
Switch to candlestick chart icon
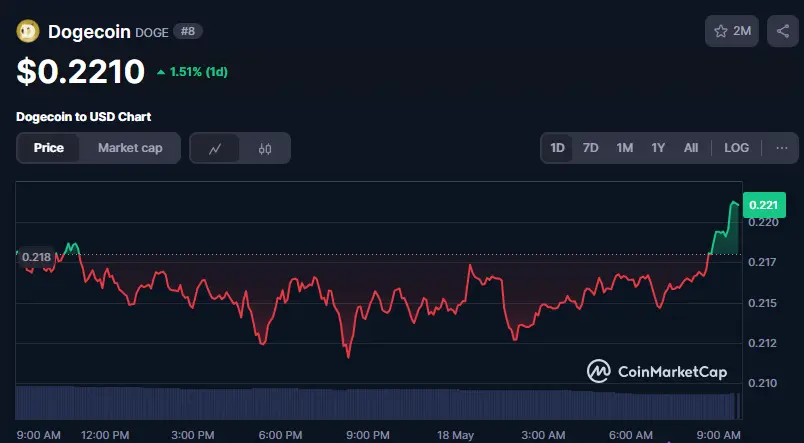tap(265, 148)
